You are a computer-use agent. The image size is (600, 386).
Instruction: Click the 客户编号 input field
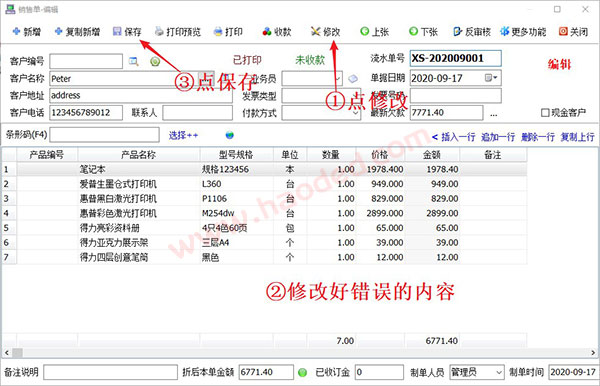[86, 61]
